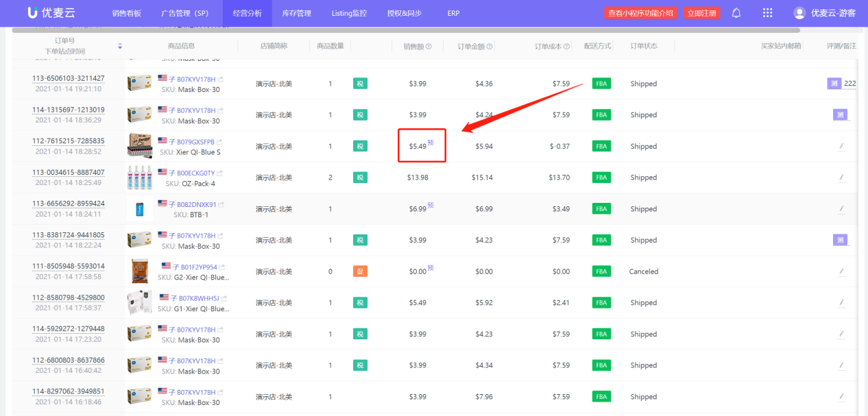
Task: Open the Listing监控 menu
Action: click(349, 13)
